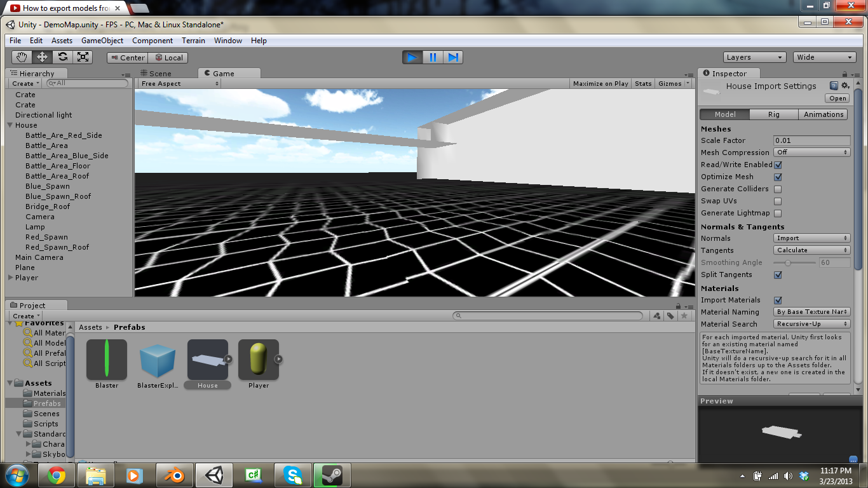Open the Assets menu
Screen dimensions: 868x488
[62, 40]
